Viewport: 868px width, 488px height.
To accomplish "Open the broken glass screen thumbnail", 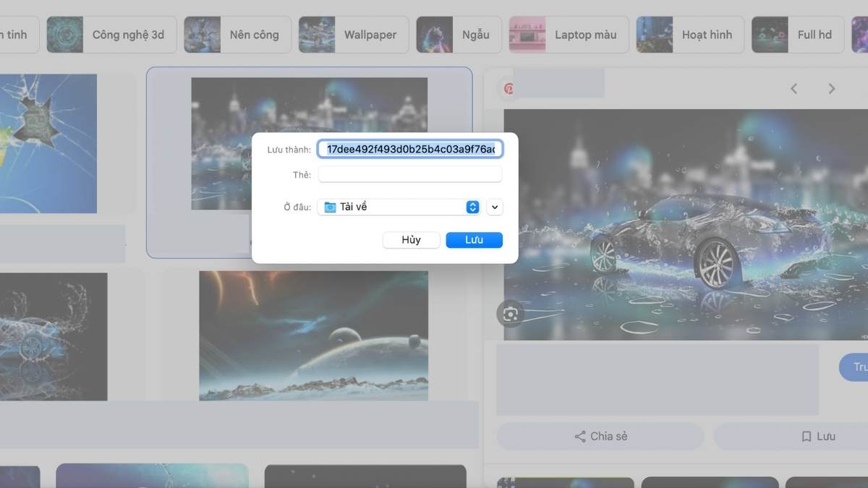I will (x=48, y=143).
